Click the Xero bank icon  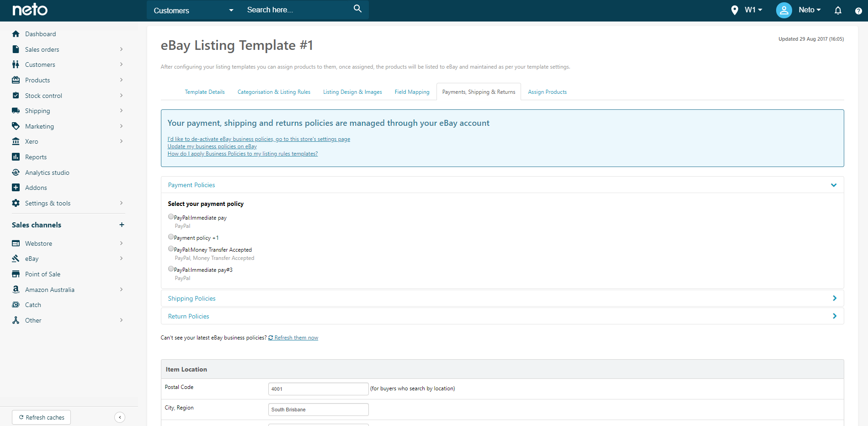coord(16,141)
